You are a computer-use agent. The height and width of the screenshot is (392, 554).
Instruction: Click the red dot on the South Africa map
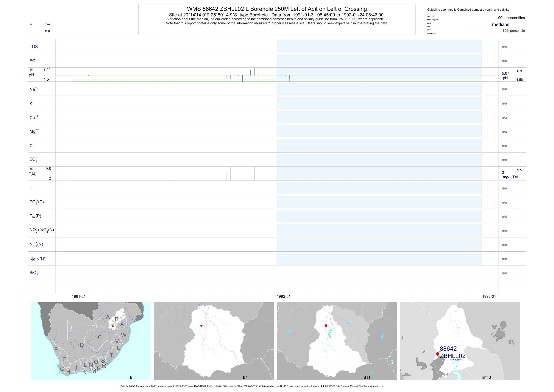[113, 326]
